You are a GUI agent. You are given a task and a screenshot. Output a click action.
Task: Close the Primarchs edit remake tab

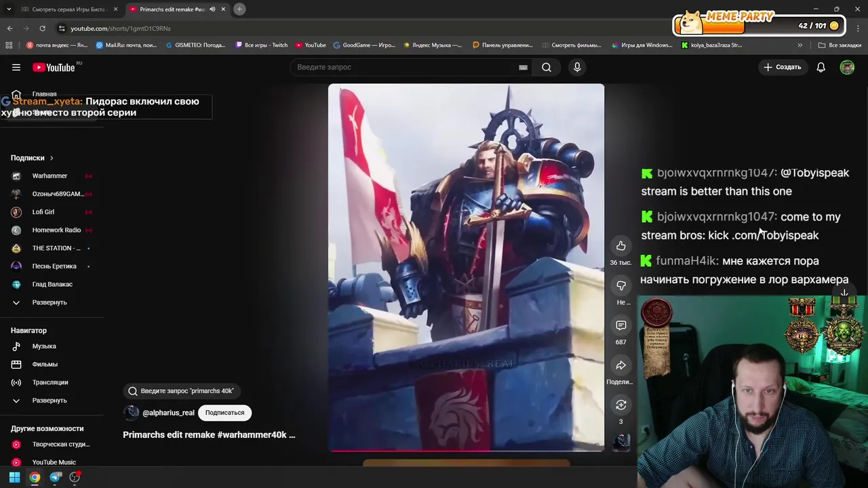(223, 9)
